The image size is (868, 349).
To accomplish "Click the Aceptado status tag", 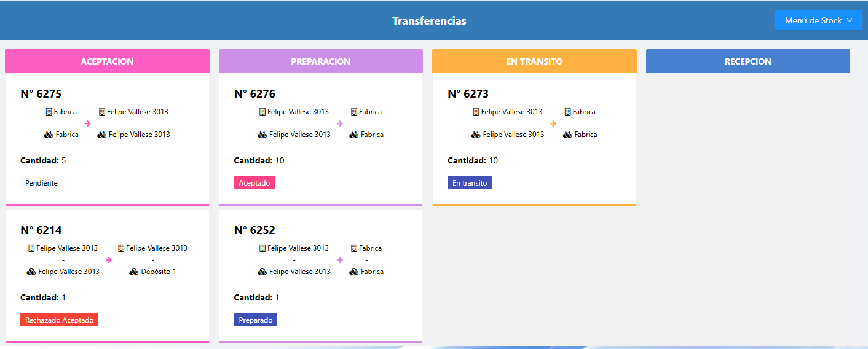I will coord(254,182).
